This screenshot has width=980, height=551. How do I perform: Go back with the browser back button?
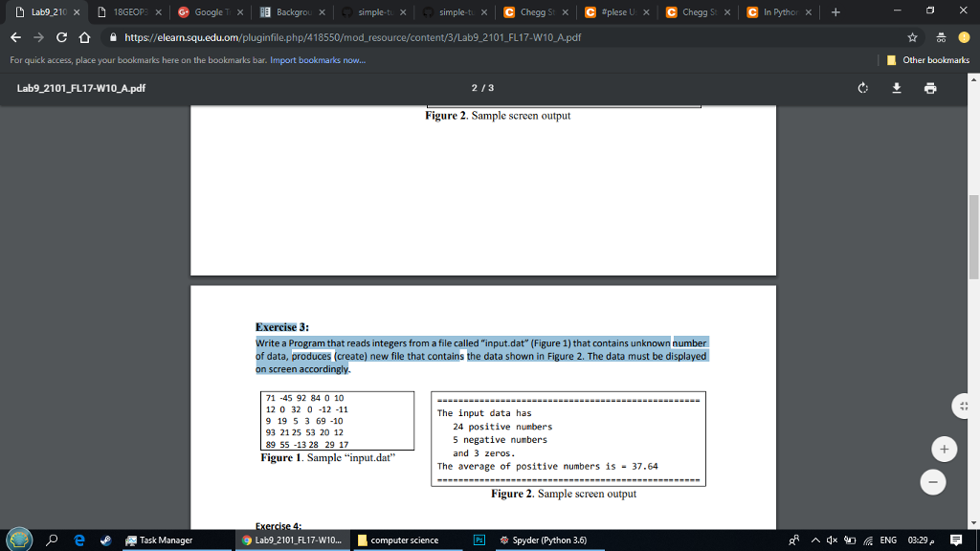click(x=16, y=36)
